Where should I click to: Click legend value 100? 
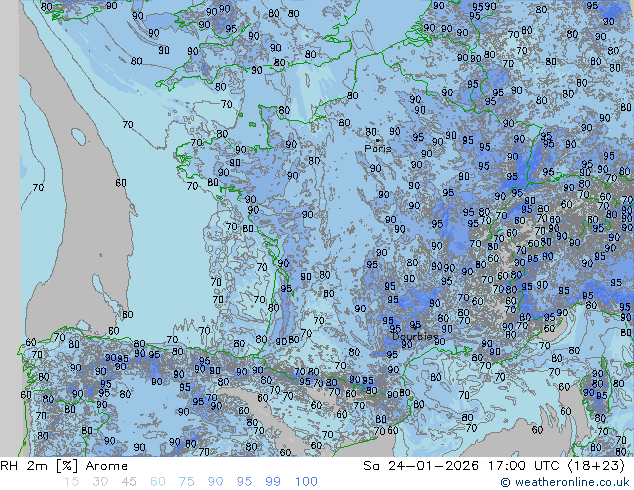coord(306,482)
